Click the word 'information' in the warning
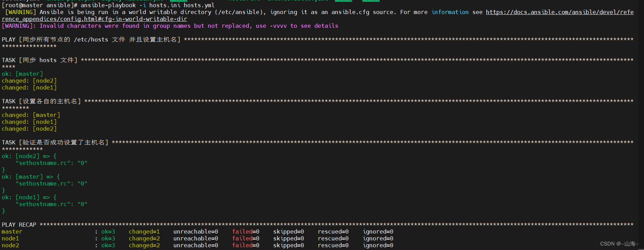 (450, 12)
